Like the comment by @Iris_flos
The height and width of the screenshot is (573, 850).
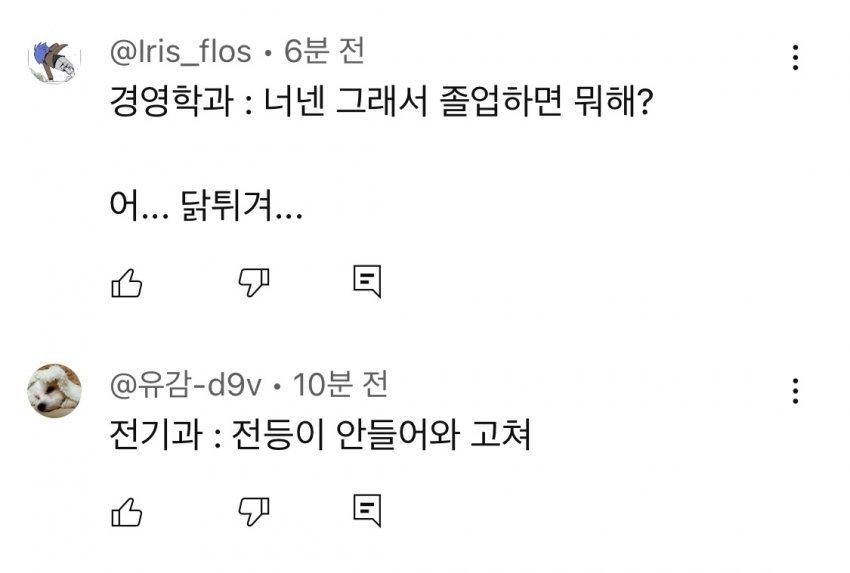[125, 284]
